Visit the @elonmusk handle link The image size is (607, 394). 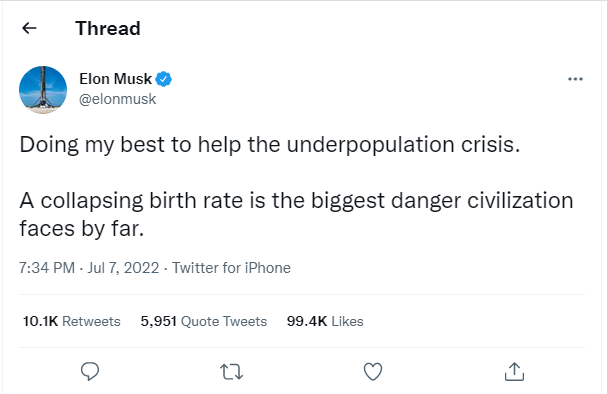(x=118, y=99)
